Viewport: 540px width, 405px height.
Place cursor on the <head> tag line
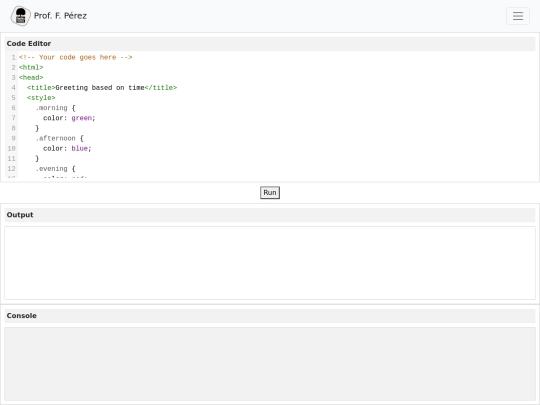[31, 77]
